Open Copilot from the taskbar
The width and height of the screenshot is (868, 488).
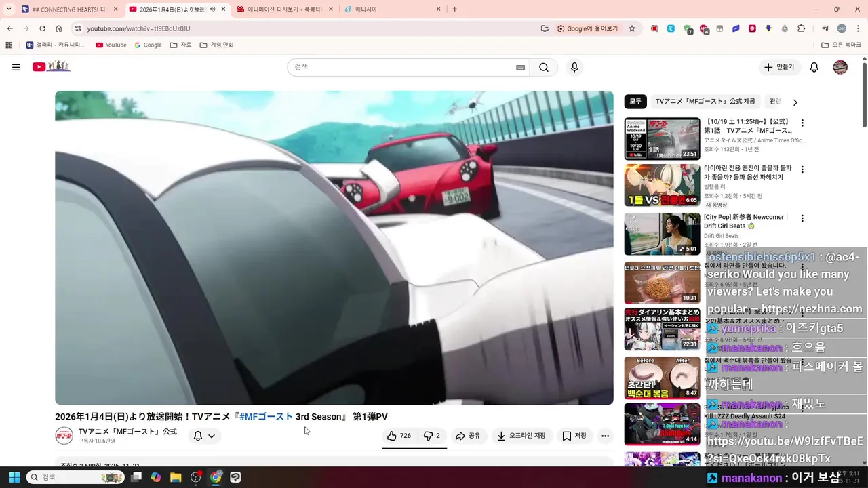tap(156, 477)
